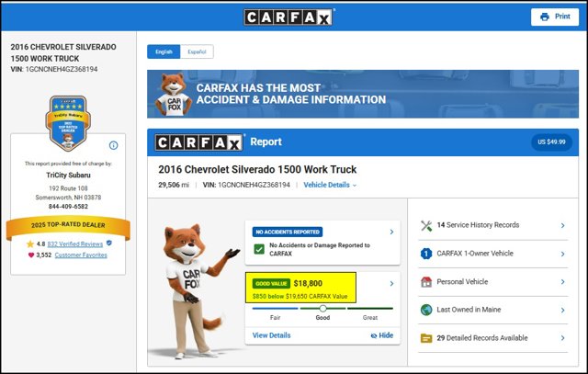588x374 pixels.
Task: Select English language tab
Action: (x=164, y=51)
